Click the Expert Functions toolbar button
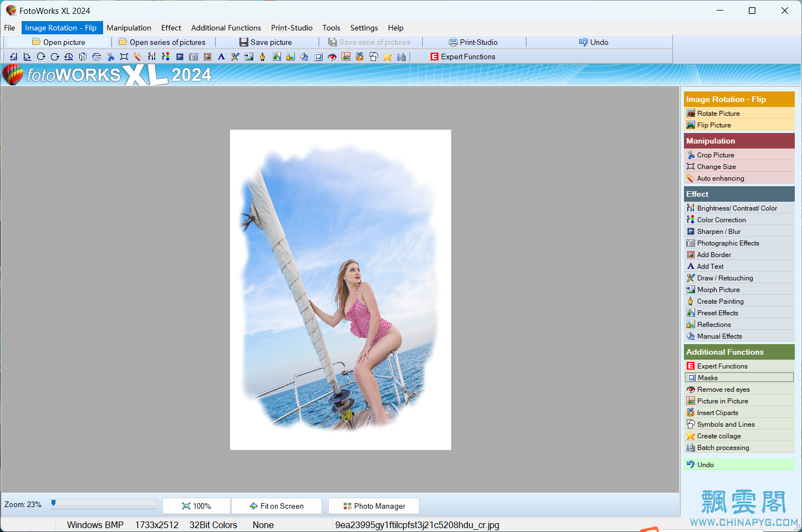 coord(463,57)
